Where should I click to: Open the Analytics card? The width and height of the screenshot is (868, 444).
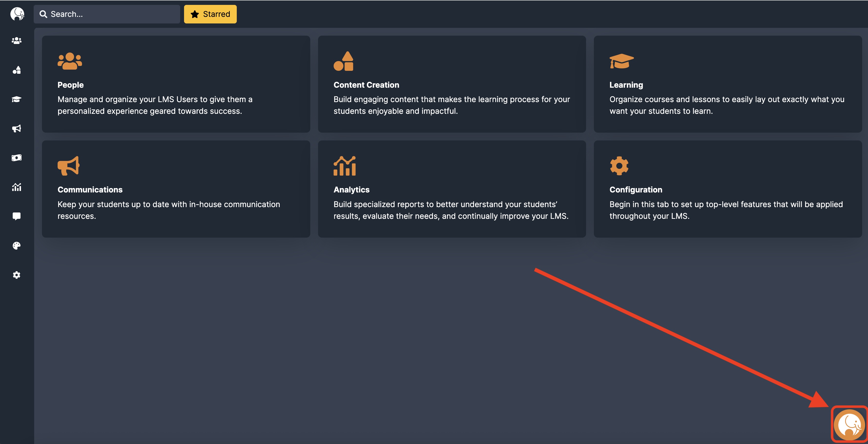pos(452,189)
